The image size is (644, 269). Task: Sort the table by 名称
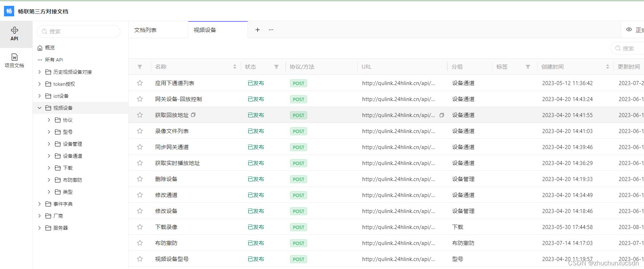235,67
